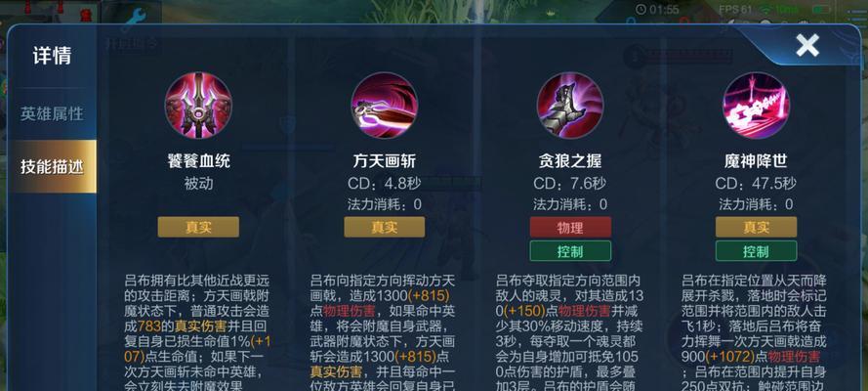Click the 详情 panel title

click(52, 56)
